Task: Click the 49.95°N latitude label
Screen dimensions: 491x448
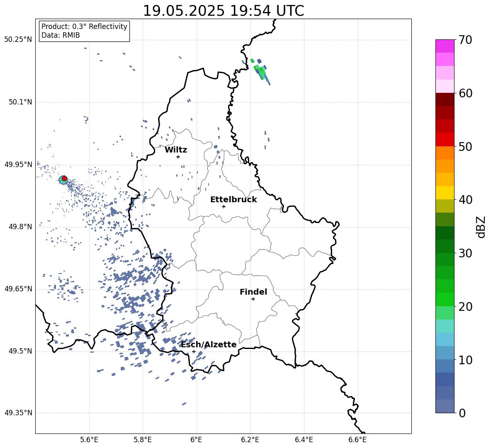Action: pyautogui.click(x=18, y=164)
